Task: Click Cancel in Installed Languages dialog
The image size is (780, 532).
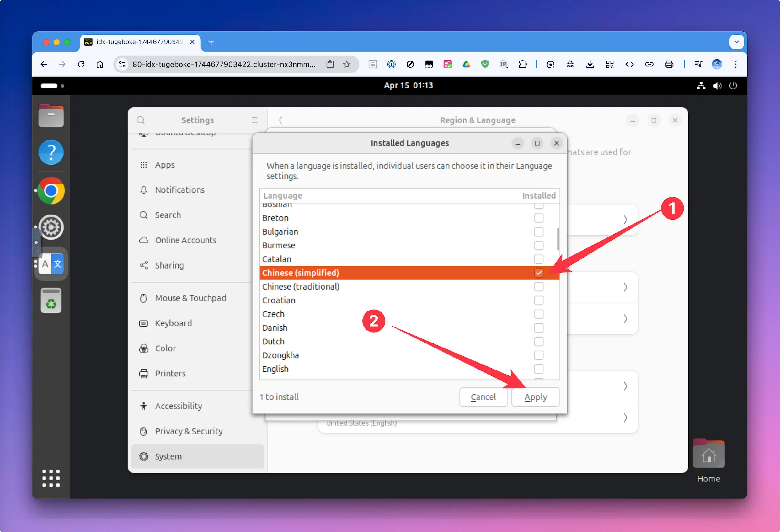Action: pos(483,397)
